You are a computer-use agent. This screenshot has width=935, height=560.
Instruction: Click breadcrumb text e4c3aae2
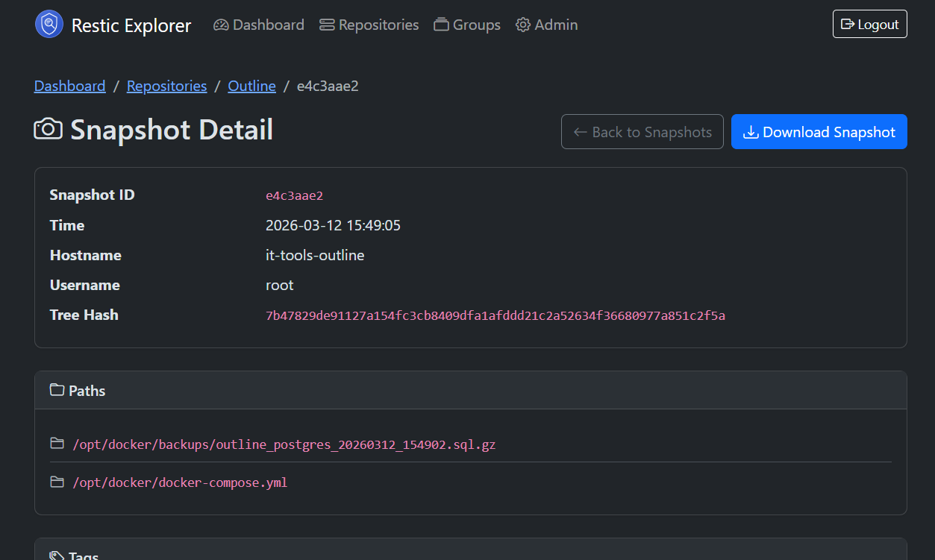point(328,86)
